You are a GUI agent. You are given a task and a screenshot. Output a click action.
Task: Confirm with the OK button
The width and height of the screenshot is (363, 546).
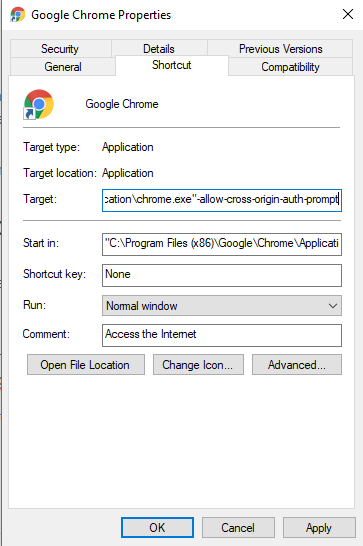tap(157, 528)
